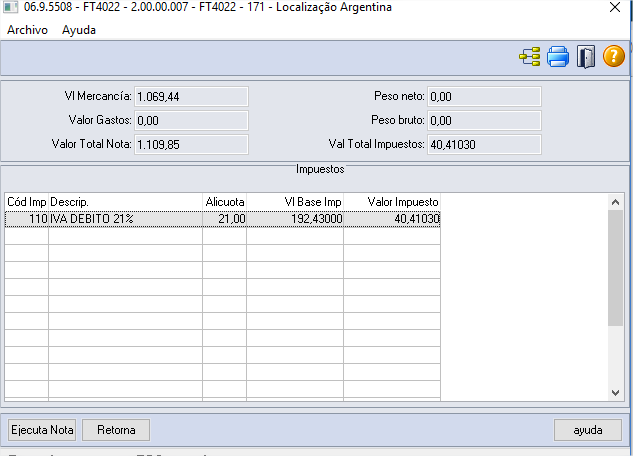Click the Alicuota column header
Image resolution: width=633 pixels, height=456 pixels.
point(224,202)
